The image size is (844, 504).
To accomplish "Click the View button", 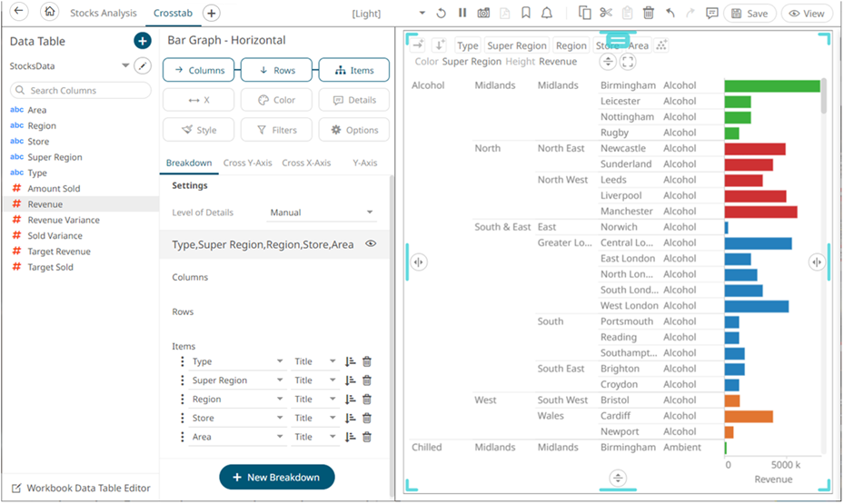I will [807, 14].
